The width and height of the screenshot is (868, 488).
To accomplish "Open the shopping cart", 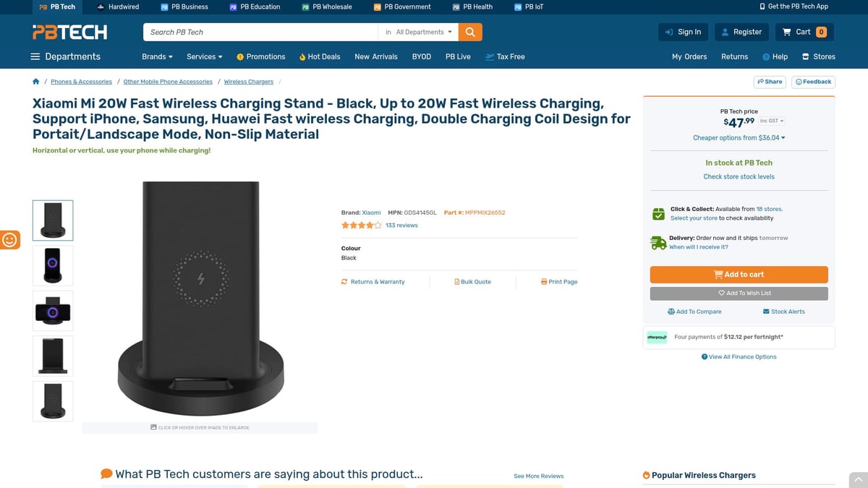I will tap(803, 32).
